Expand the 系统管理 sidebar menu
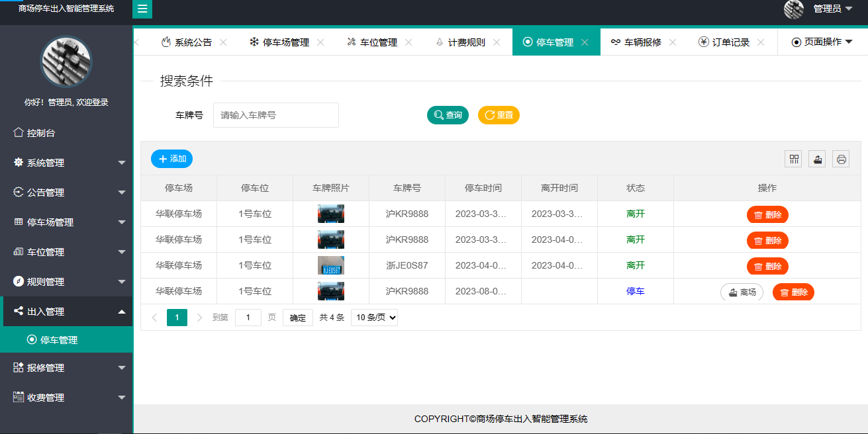The image size is (868, 434). pyautogui.click(x=66, y=163)
